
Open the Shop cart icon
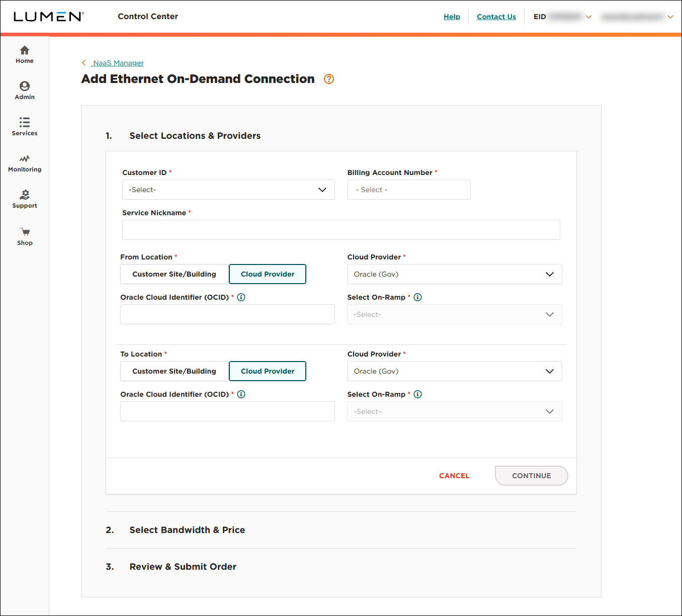pyautogui.click(x=25, y=232)
